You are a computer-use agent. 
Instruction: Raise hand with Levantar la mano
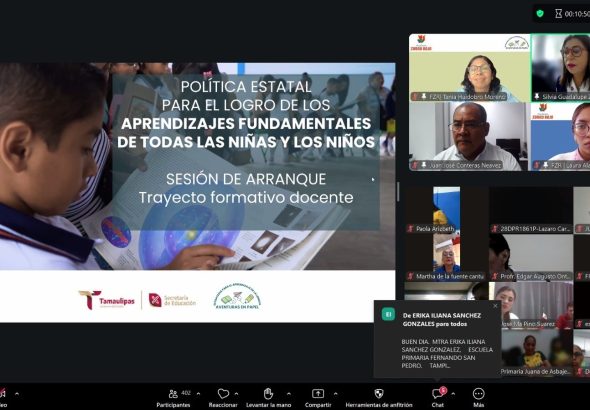click(x=268, y=394)
